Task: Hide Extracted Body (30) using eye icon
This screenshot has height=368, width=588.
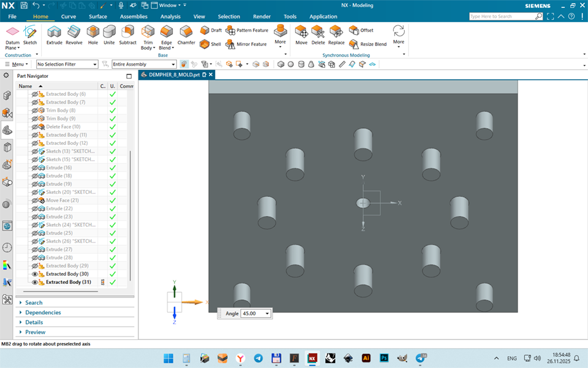Action: coord(35,274)
